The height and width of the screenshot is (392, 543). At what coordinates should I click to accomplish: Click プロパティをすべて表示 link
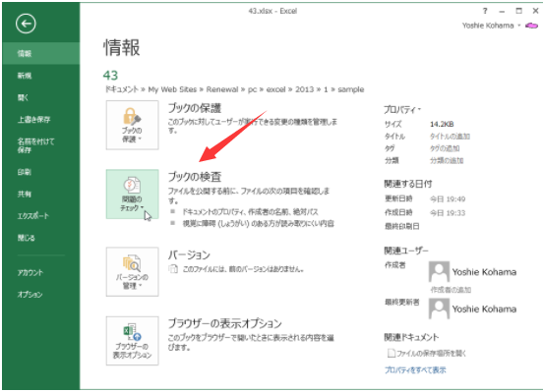pos(415,369)
